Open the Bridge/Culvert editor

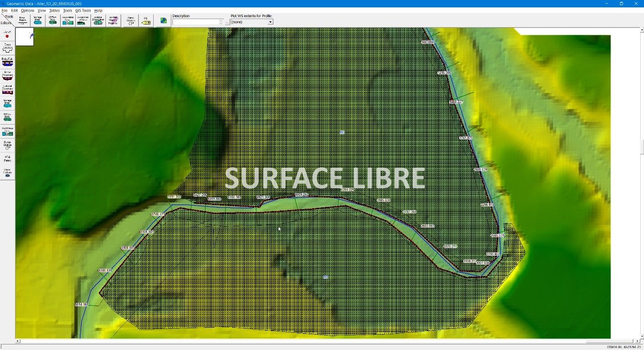click(7, 61)
